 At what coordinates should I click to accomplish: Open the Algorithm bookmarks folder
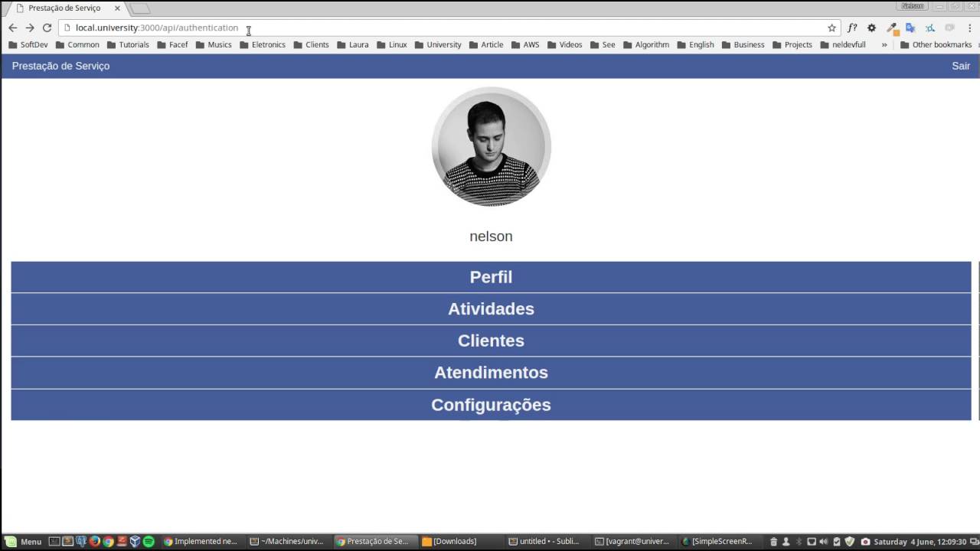[646, 44]
